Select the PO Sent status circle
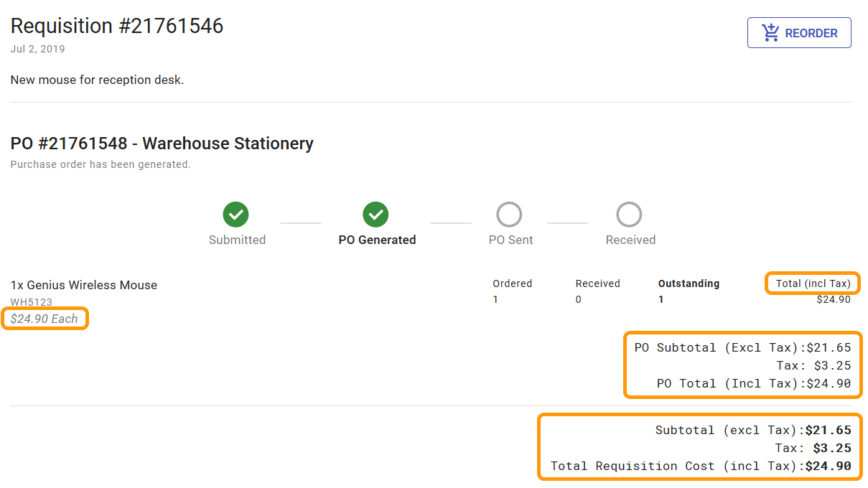This screenshot has width=868, height=488. [510, 214]
